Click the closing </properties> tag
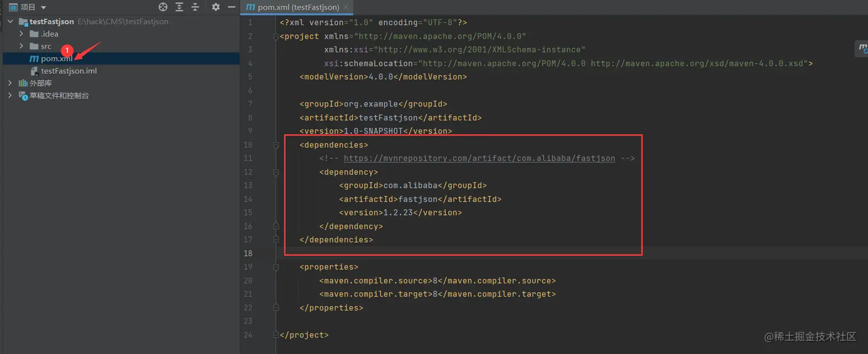The width and height of the screenshot is (868, 354). [331, 308]
